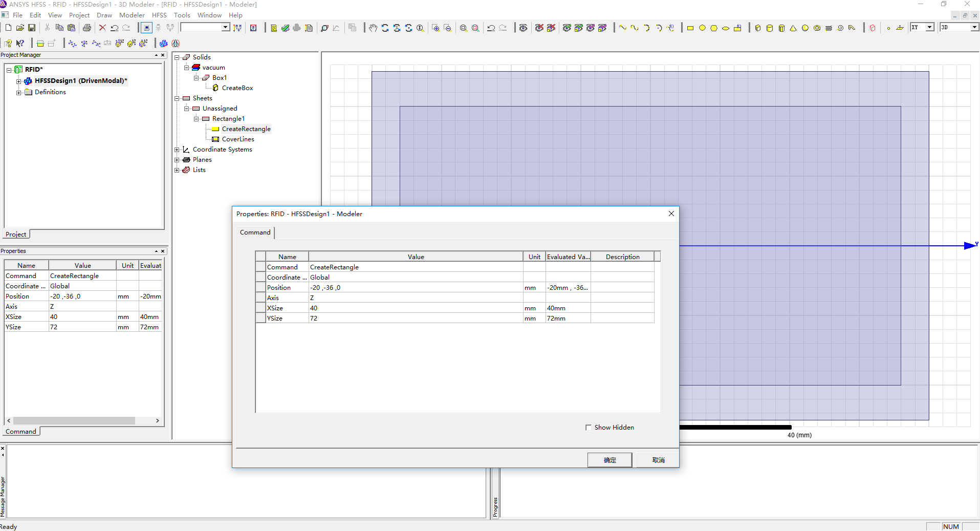
Task: Select the Draw rectangle tool
Action: (690, 28)
